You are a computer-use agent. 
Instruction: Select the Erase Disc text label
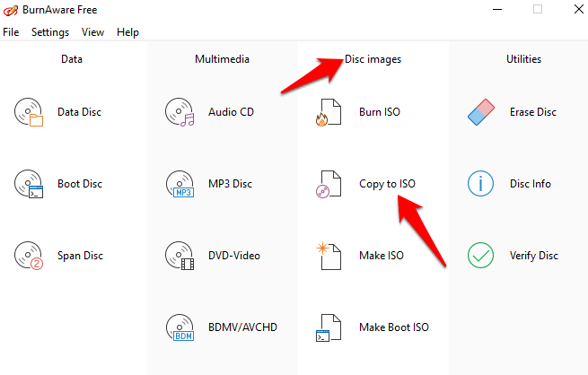point(533,112)
